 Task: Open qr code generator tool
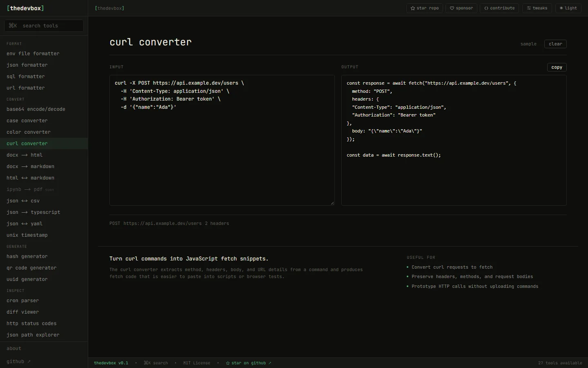[44, 268]
